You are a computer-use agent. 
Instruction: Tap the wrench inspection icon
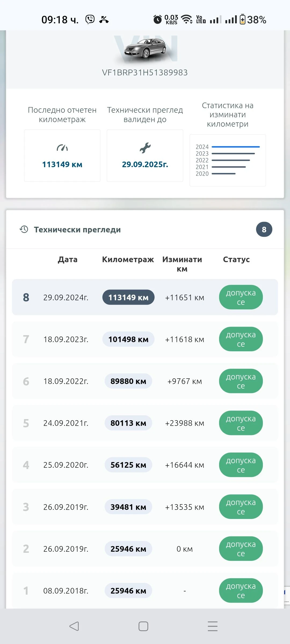pos(145,148)
